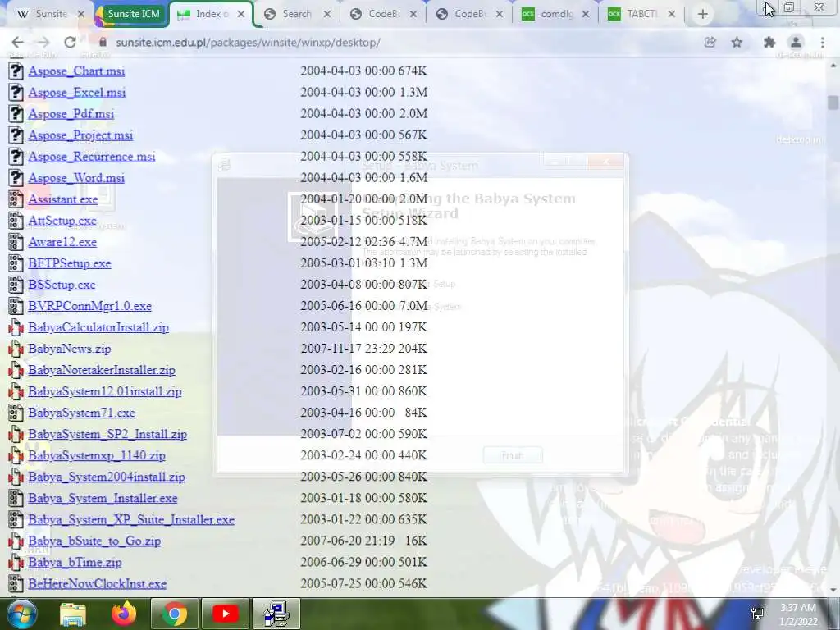Switch to Chrome in the taskbar
The image size is (840, 630).
[174, 614]
